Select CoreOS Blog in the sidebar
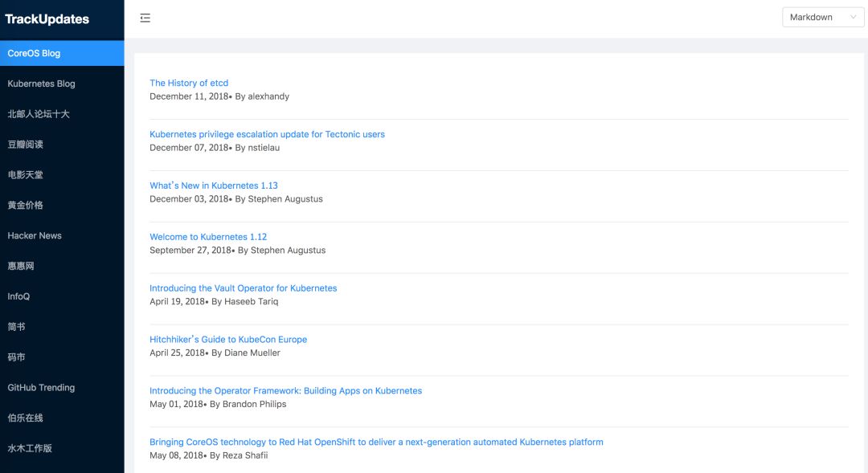The height and width of the screenshot is (473, 868). pyautogui.click(x=62, y=53)
